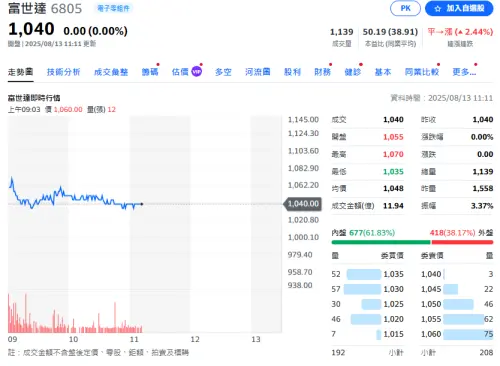This screenshot has height=366, width=500.
Task: Click the 富世達即時行情 chart title
Action: click(x=34, y=98)
